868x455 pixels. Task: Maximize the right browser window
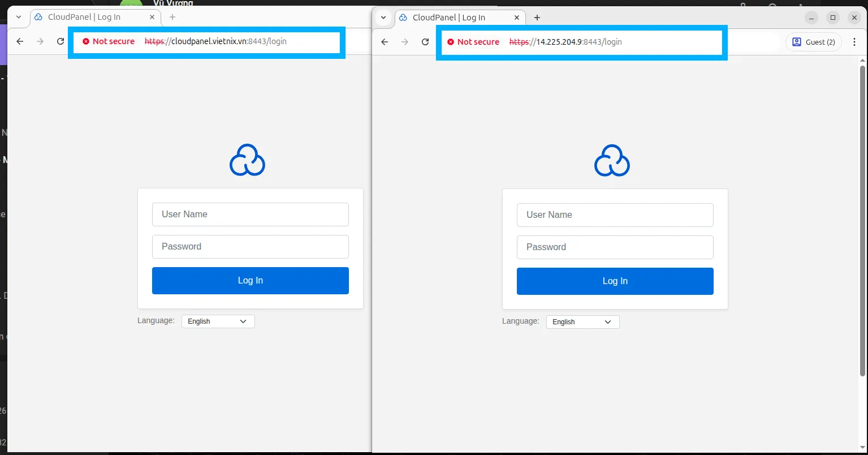click(x=833, y=18)
